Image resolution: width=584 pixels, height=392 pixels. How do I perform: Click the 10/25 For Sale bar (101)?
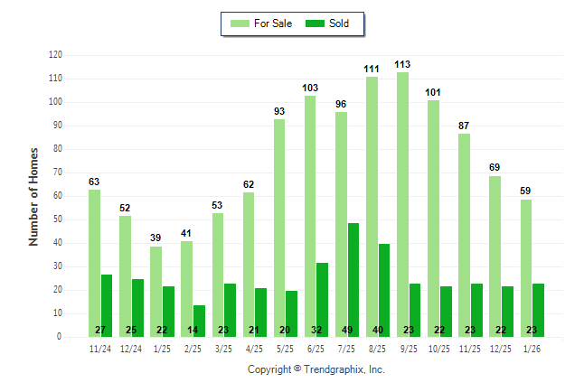[x=433, y=219]
